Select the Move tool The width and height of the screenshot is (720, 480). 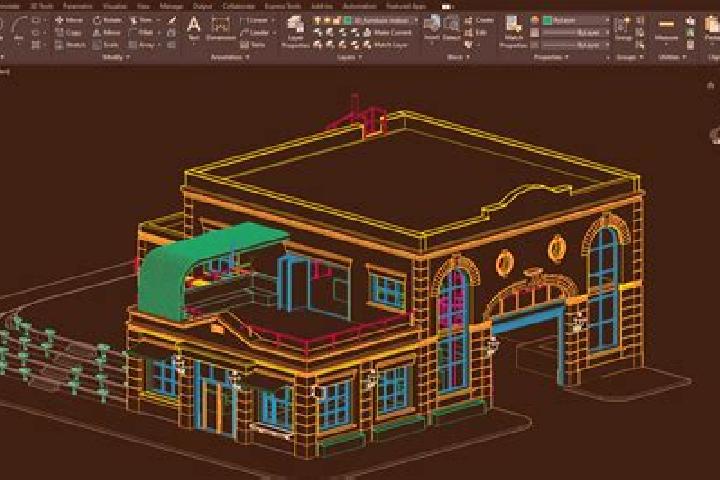(x=69, y=20)
